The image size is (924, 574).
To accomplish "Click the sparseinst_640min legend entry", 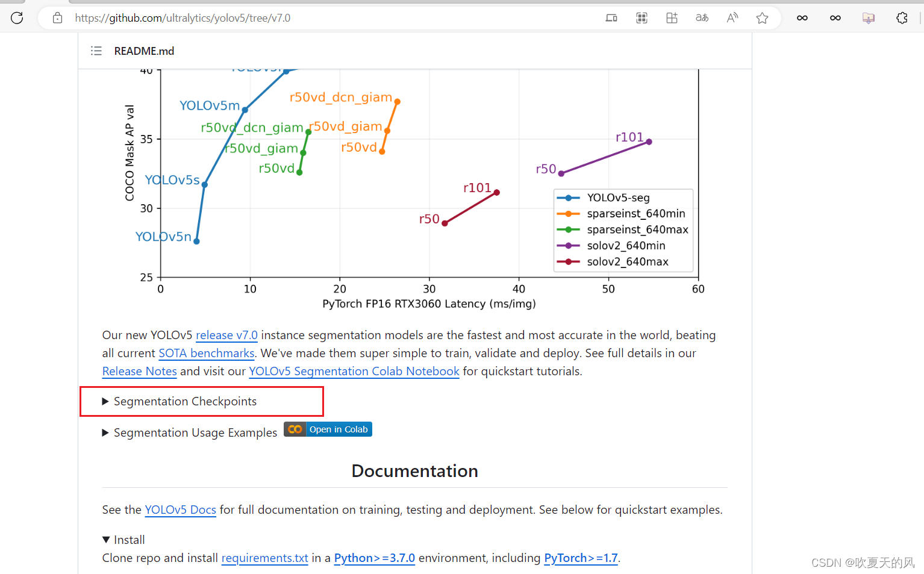I will point(621,214).
